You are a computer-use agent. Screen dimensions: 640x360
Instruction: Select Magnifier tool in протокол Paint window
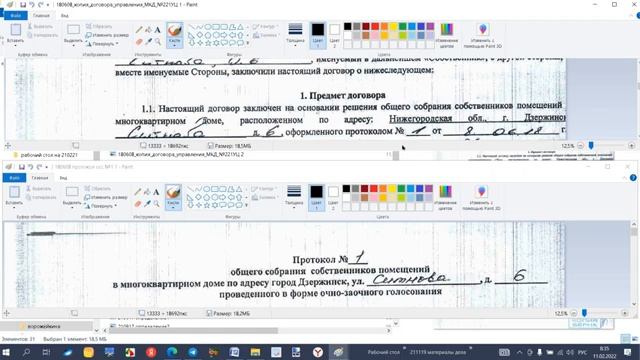(x=156, y=204)
